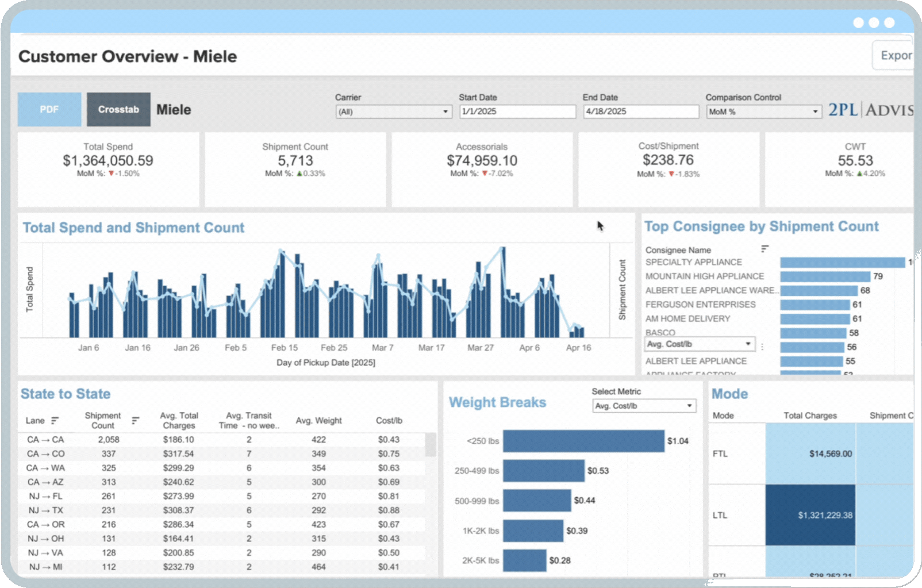Click the Total Charges header in Mode table
Image resolution: width=922 pixels, height=588 pixels.
[x=810, y=416]
